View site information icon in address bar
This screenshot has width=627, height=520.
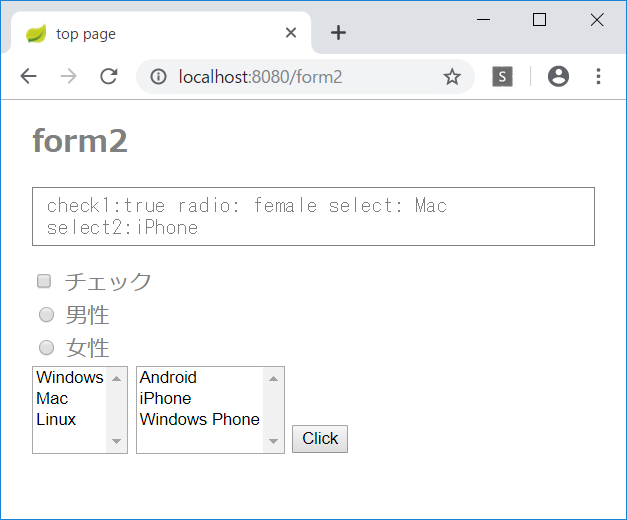tap(158, 77)
